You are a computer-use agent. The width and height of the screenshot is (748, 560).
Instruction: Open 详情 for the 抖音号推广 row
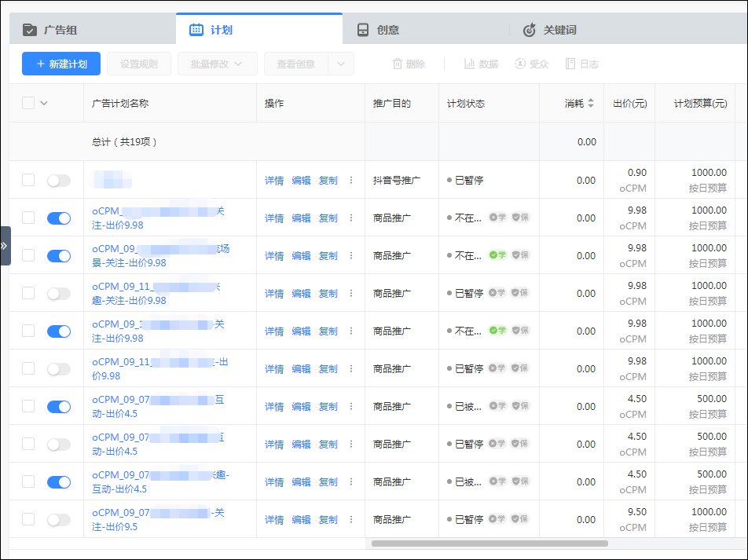tap(274, 181)
